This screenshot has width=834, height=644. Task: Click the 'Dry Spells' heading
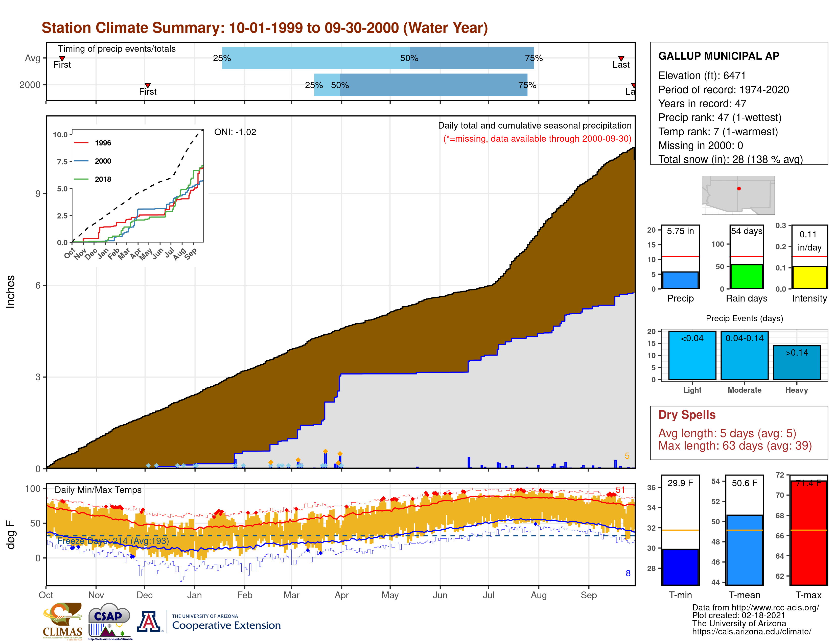click(687, 415)
